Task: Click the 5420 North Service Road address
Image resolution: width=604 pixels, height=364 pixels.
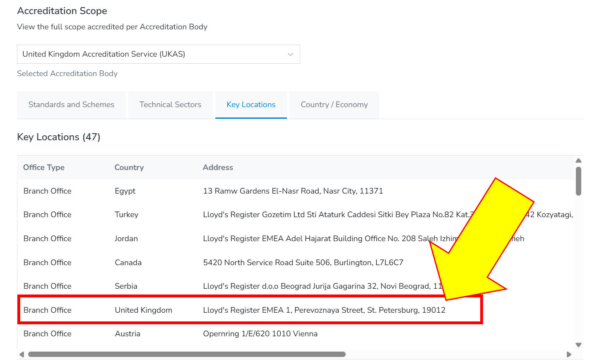Action: point(303,263)
